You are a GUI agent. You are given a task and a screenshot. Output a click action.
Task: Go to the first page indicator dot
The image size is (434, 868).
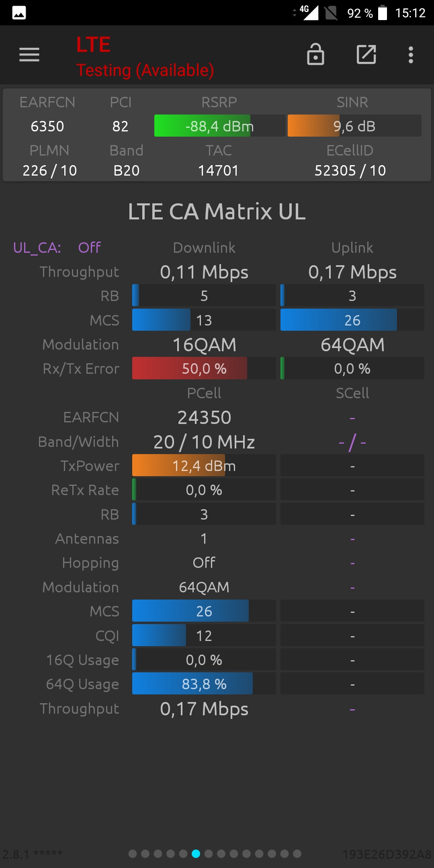[133, 854]
